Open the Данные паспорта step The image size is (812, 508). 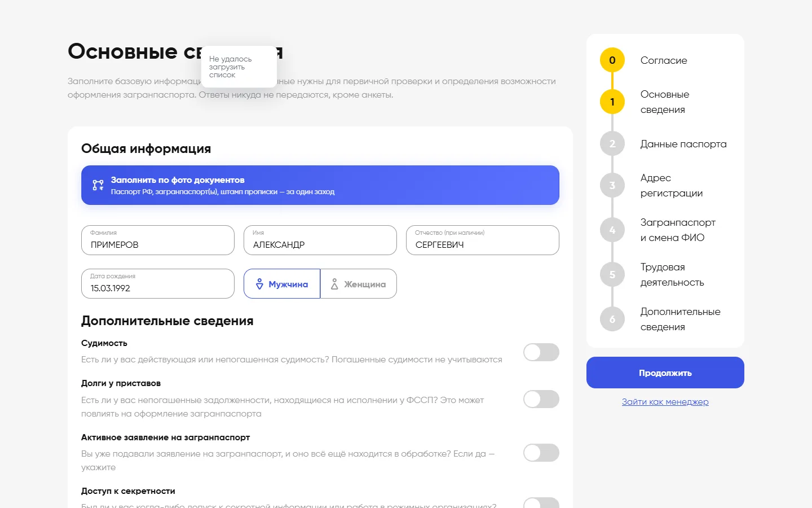[x=683, y=144]
